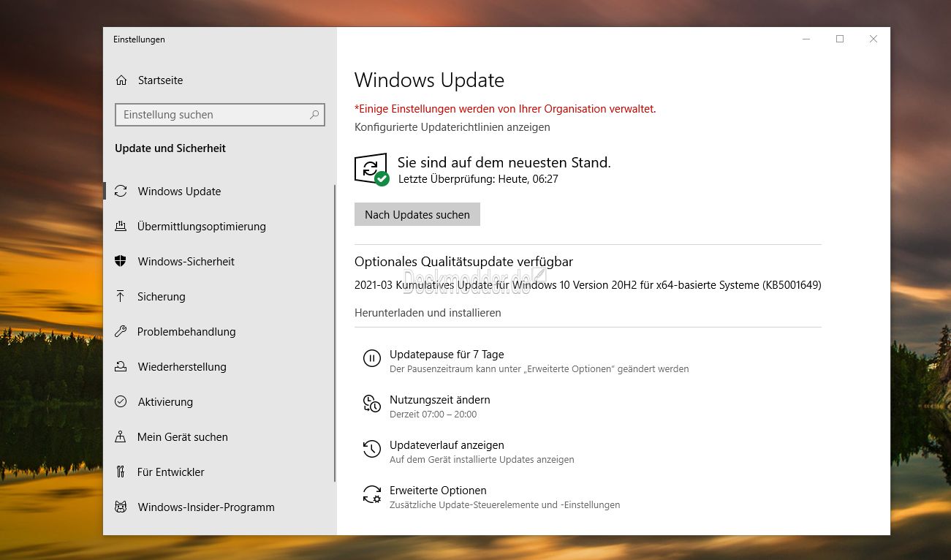Click the Aktivierung checkmark circle icon
951x560 pixels.
(x=121, y=402)
